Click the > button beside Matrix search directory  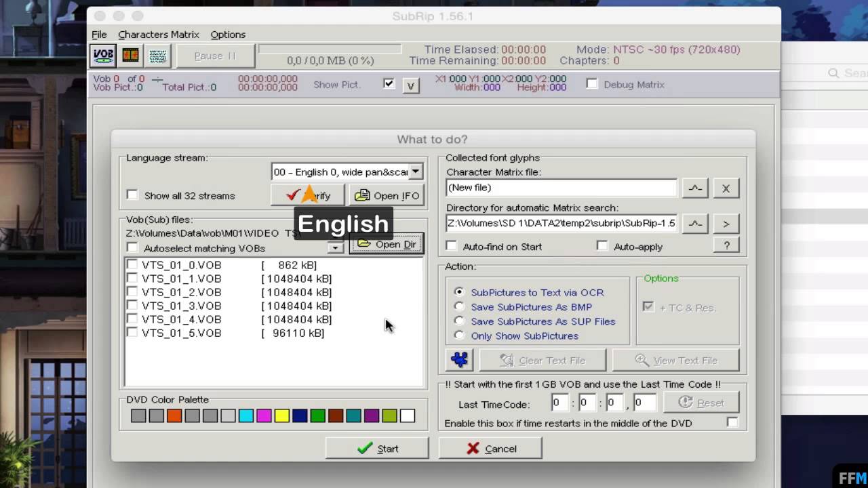pyautogui.click(x=726, y=224)
